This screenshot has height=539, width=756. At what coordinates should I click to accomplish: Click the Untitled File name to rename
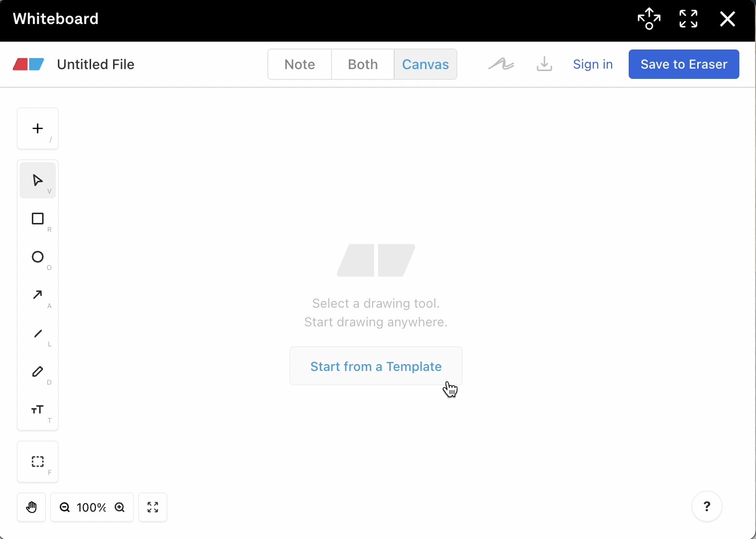95,64
